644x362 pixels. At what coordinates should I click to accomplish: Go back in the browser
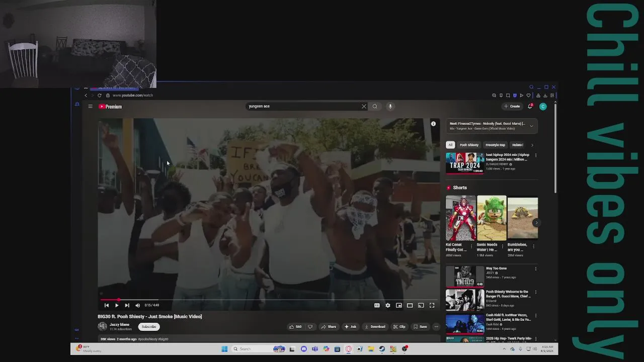86,95
